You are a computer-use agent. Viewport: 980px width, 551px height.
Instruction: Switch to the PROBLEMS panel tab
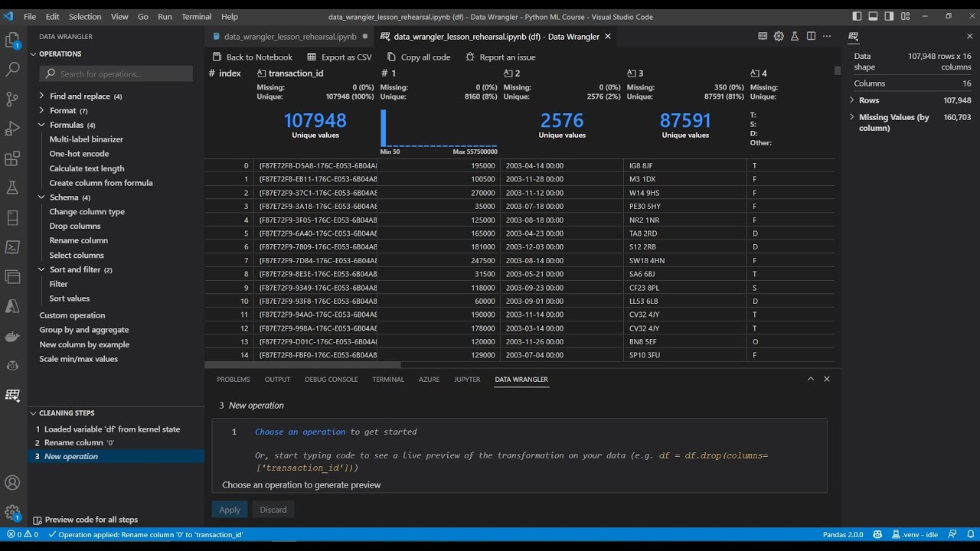[234, 380]
